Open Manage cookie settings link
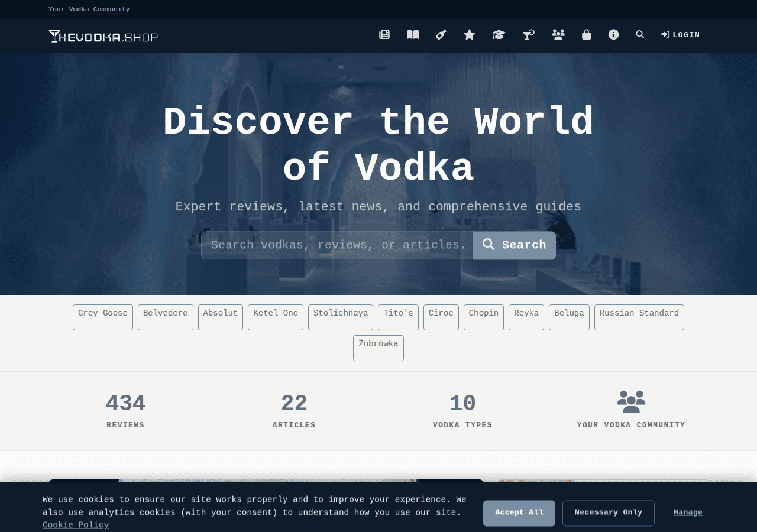Image resolution: width=757 pixels, height=532 pixels. pos(688,512)
